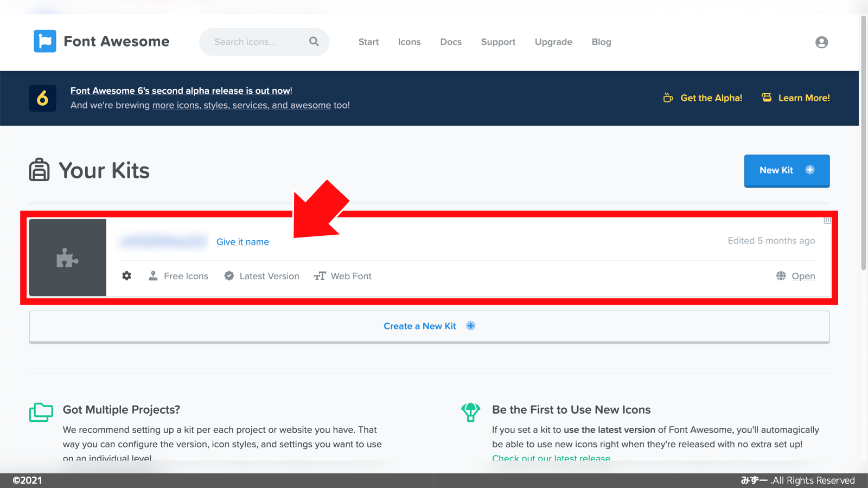Click Edited 5 months ago text
The width and height of the screenshot is (868, 488).
[771, 241]
